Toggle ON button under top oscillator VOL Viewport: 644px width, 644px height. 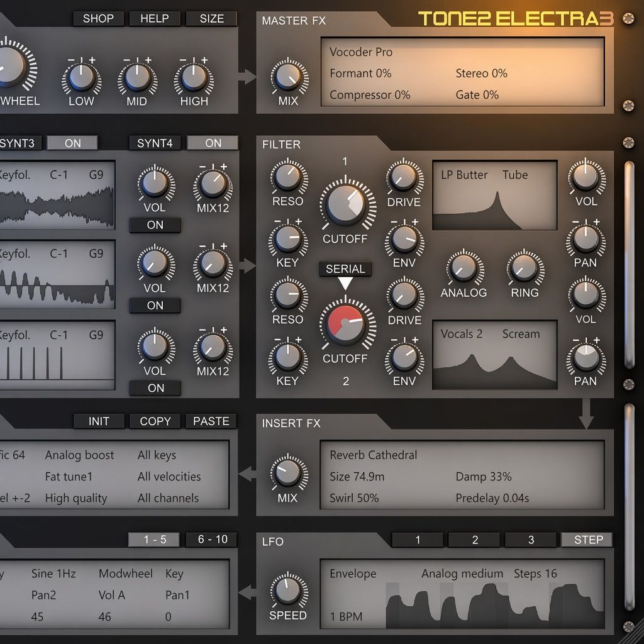[155, 225]
